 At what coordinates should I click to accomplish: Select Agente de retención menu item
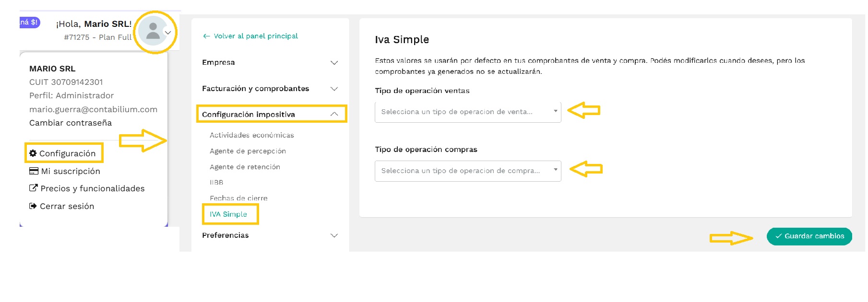pos(245,167)
